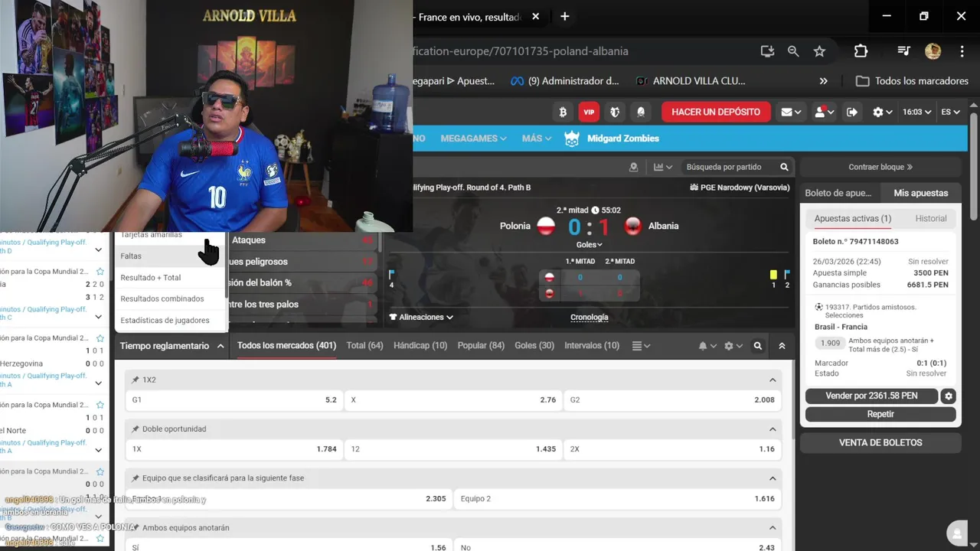Open the Historial bets tab
980x551 pixels.
[931, 218]
